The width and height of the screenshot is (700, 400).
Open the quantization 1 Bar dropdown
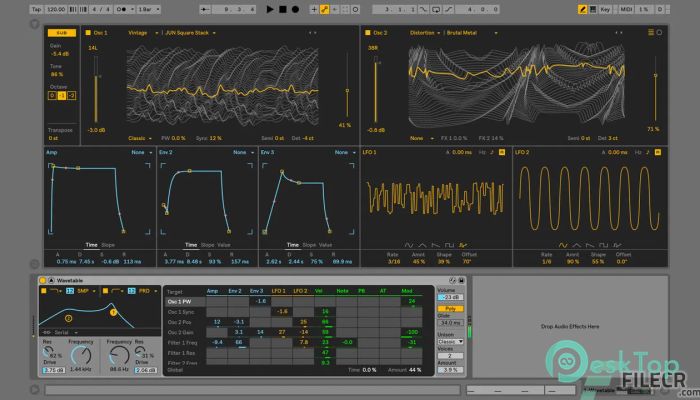tap(149, 9)
